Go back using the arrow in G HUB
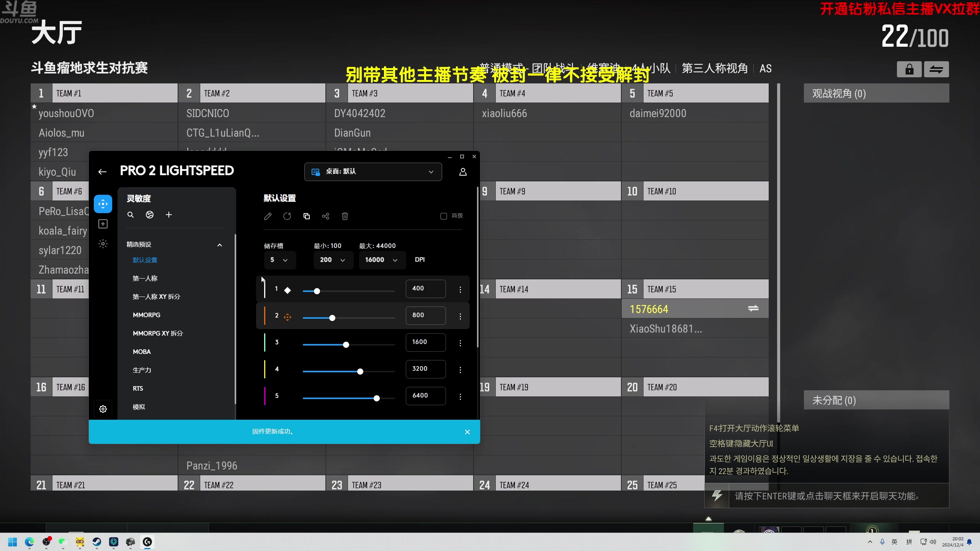The image size is (980, 551). coord(102,172)
